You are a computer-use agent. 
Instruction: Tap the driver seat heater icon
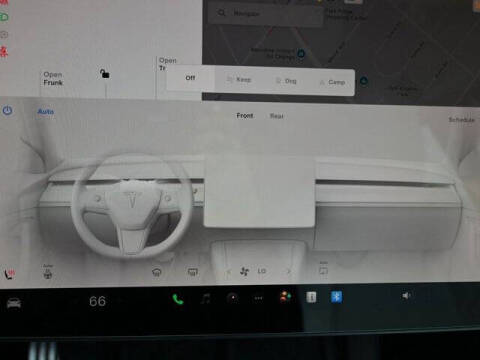click(x=9, y=274)
